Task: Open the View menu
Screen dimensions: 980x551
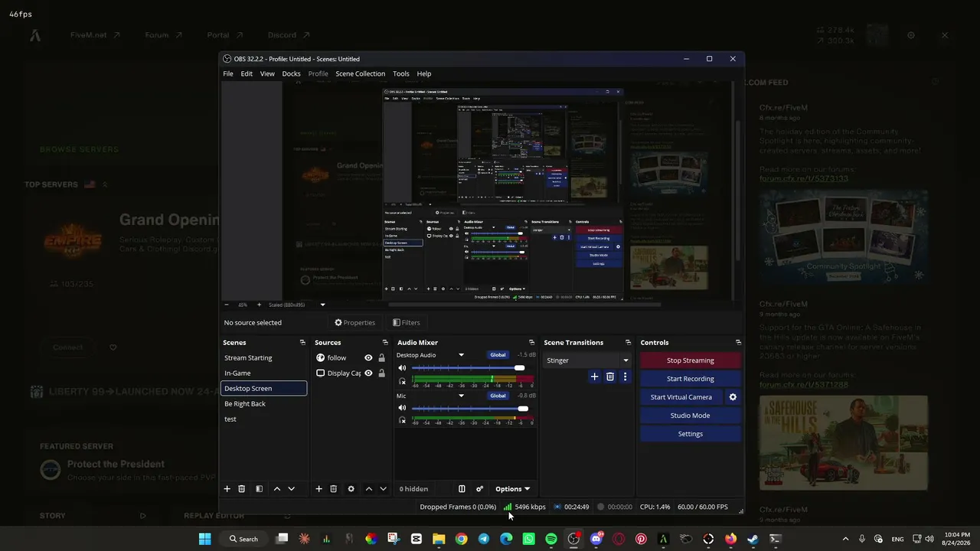Action: (x=267, y=73)
